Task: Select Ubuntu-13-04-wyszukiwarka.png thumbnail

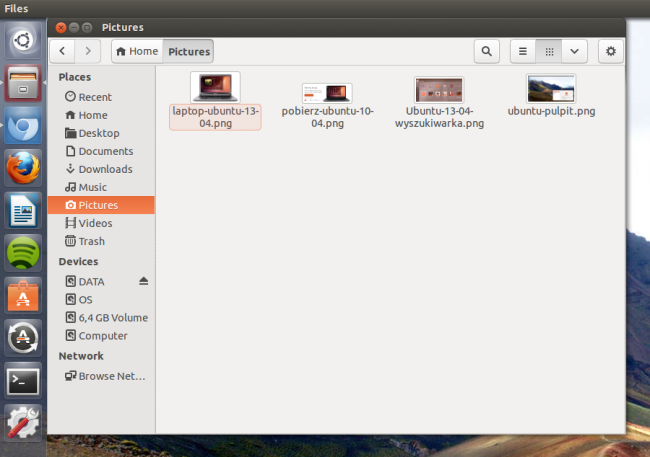Action: coord(439,90)
